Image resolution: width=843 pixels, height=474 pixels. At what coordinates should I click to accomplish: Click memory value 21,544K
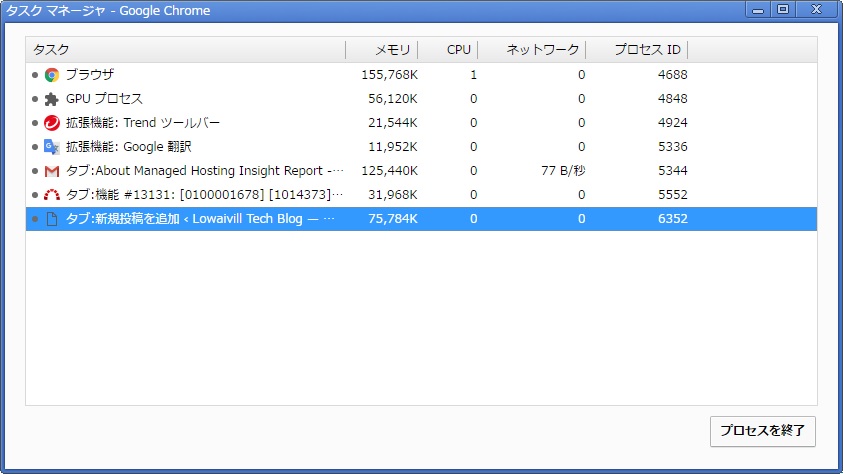pyautogui.click(x=392, y=123)
